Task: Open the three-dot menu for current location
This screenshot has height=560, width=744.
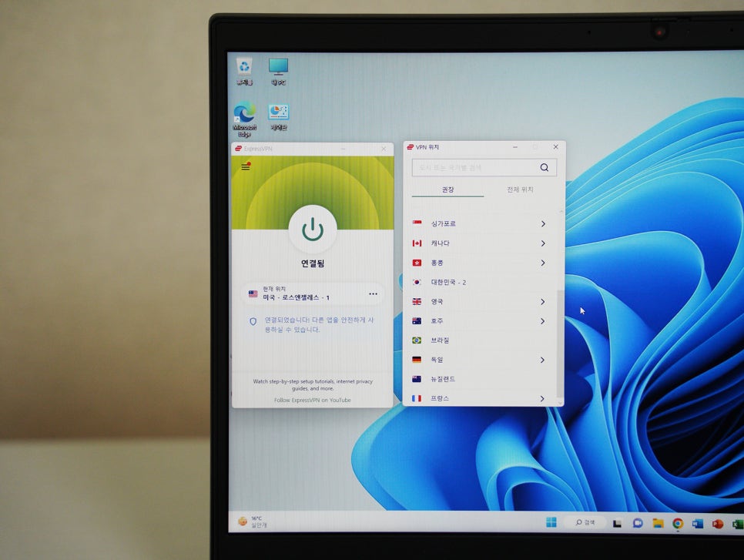Action: 374,293
